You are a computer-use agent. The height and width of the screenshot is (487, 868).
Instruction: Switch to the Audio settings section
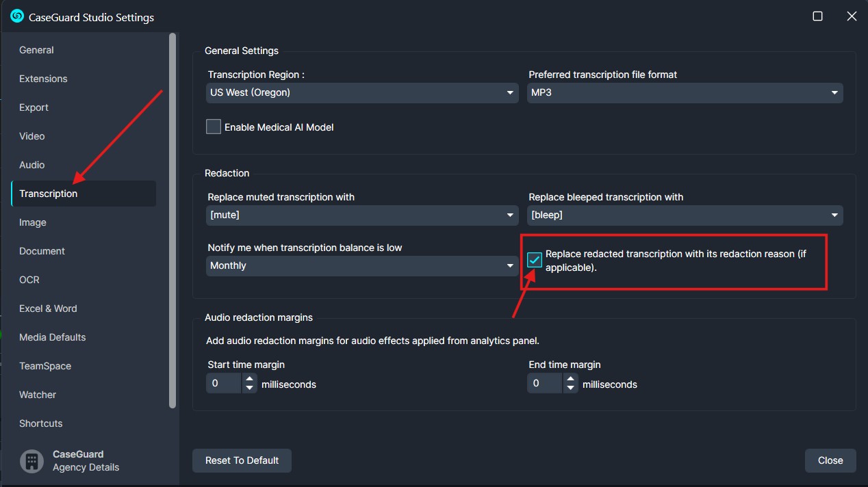(32, 165)
